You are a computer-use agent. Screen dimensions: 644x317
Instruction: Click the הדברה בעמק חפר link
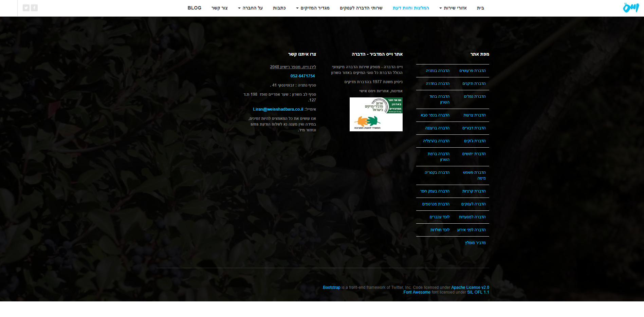(x=435, y=191)
